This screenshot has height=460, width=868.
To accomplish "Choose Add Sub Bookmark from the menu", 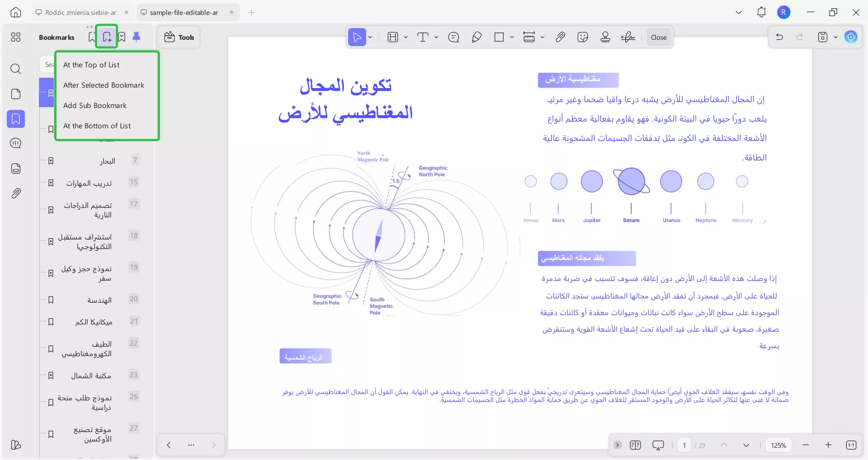I will pyautogui.click(x=95, y=105).
